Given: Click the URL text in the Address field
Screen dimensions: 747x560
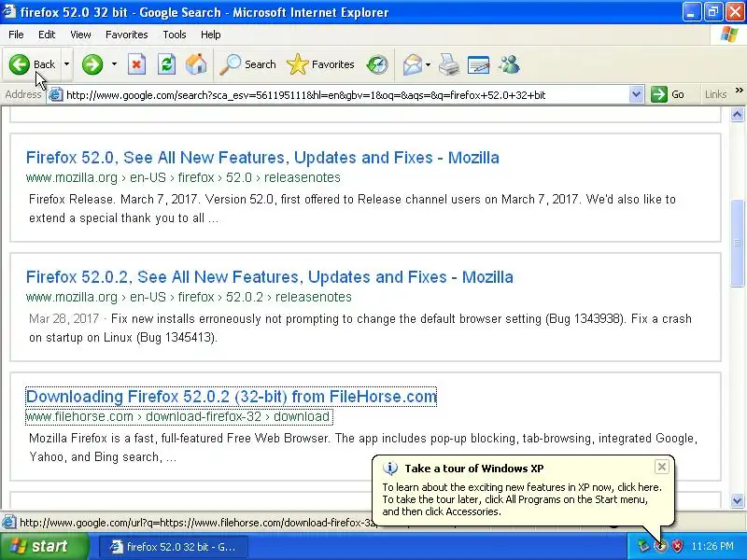Looking at the screenshot, I should pos(306,95).
